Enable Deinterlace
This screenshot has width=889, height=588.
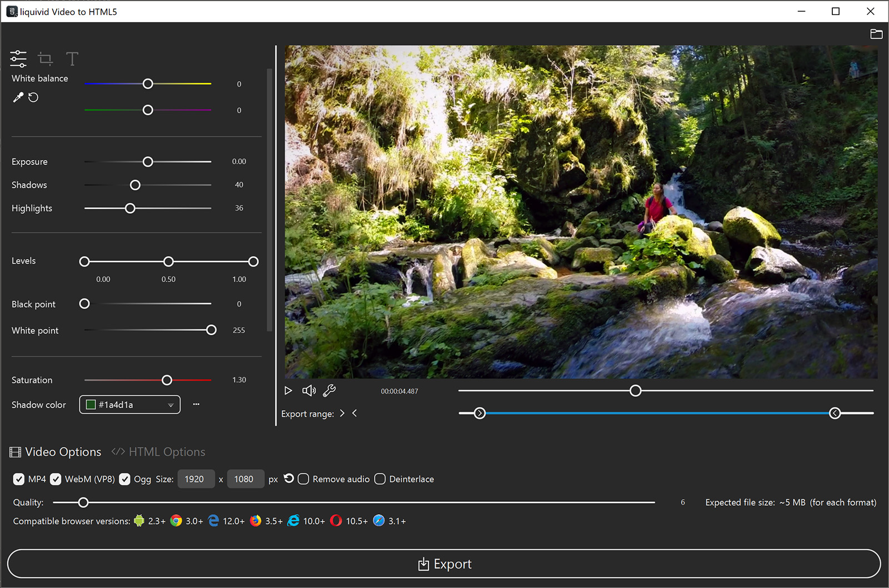(x=380, y=479)
